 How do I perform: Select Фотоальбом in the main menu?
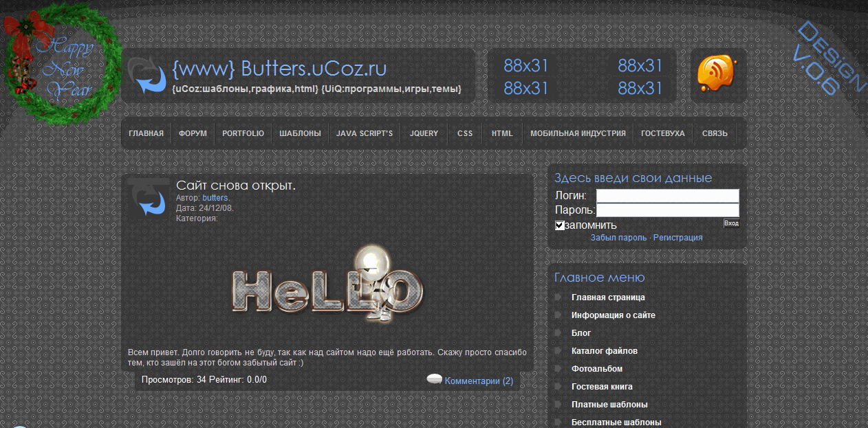point(597,369)
